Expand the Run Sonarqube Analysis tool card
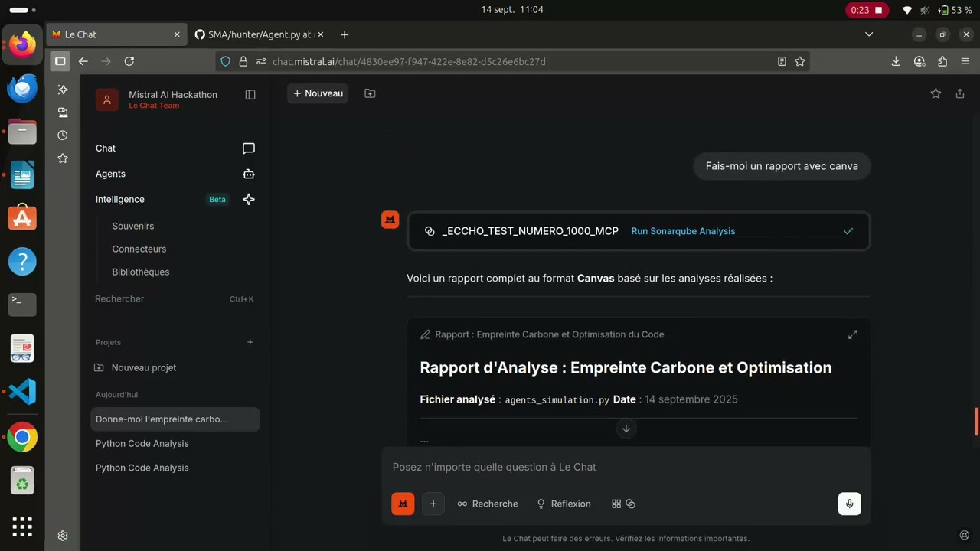This screenshot has width=980, height=551. pyautogui.click(x=639, y=231)
